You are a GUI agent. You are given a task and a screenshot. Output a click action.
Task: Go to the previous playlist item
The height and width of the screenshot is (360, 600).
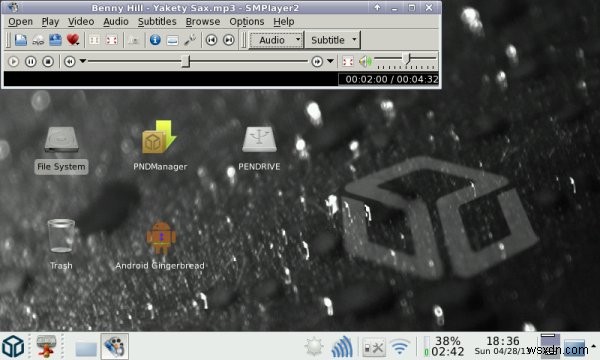[212, 40]
